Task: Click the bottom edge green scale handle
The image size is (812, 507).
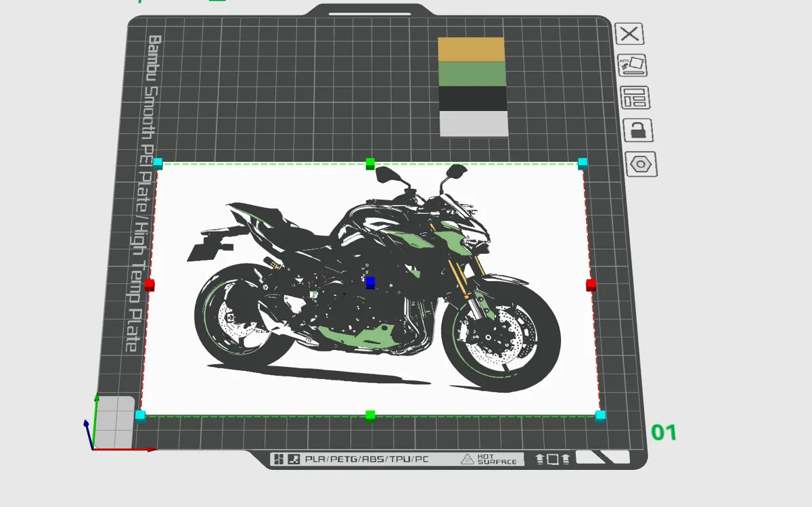Action: coord(370,415)
